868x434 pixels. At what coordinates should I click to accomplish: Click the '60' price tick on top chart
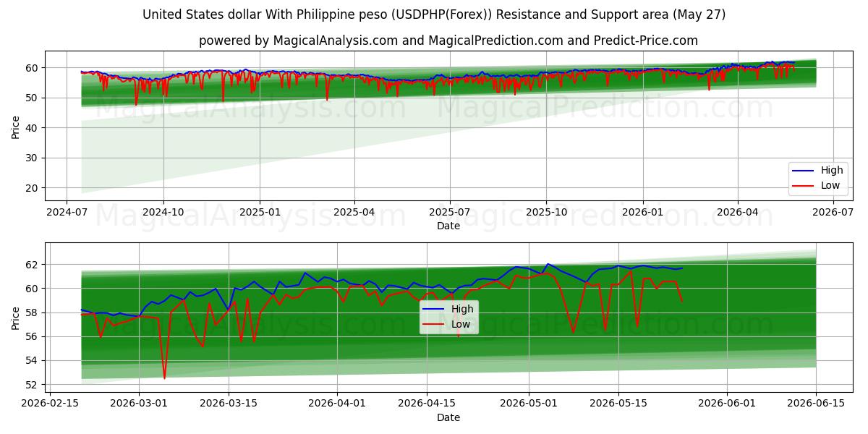click(33, 68)
